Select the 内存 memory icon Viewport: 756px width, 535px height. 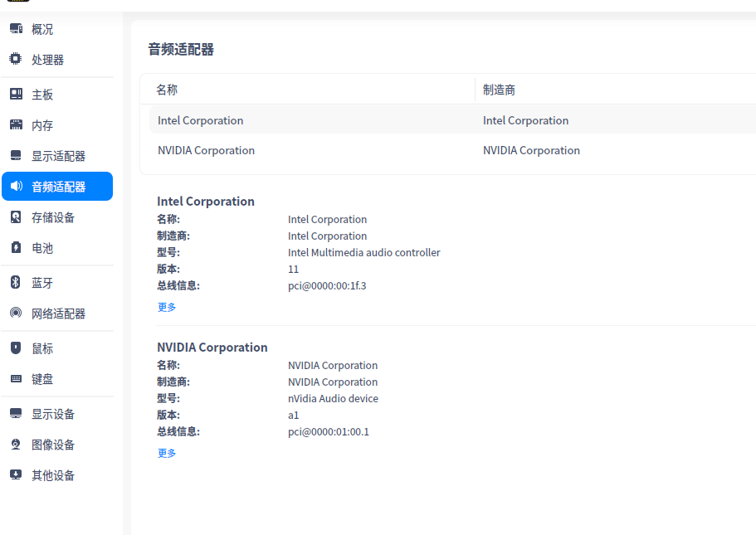pos(16,124)
